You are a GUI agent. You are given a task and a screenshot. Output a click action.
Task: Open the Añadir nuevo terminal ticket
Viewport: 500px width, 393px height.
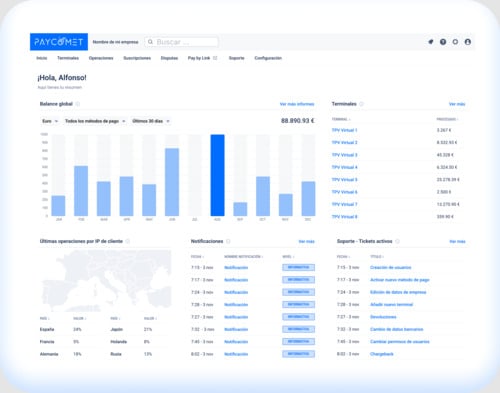click(391, 304)
